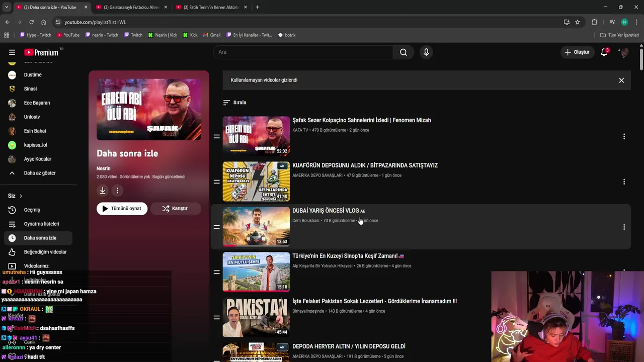Click the YouTube Premium logo
644x362 pixels.
(42, 52)
